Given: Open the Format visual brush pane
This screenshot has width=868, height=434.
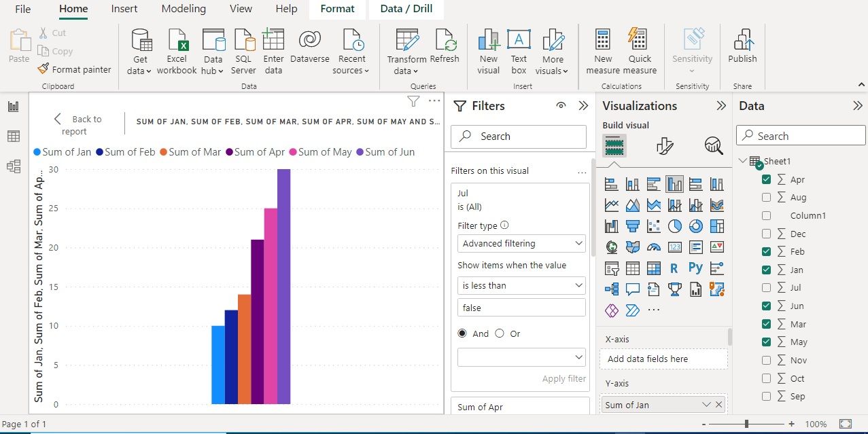Looking at the screenshot, I should click(665, 145).
